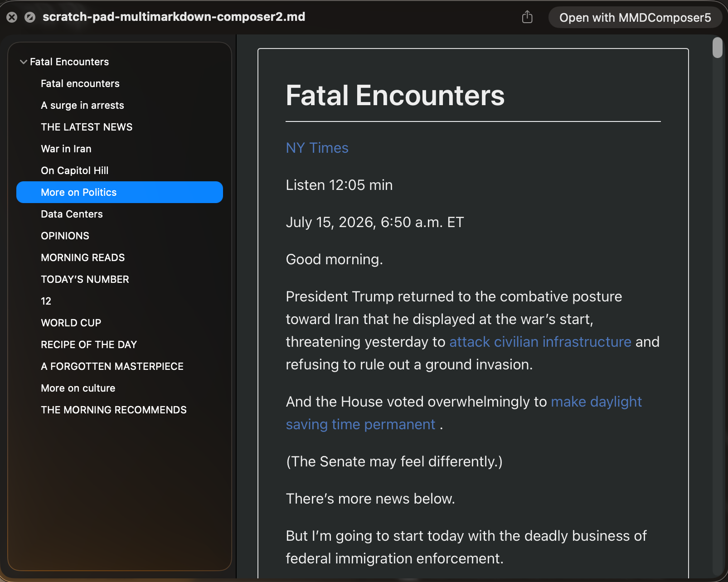Click 'Listen 12:05 min' text
Image resolution: width=728 pixels, height=582 pixels.
tap(340, 185)
